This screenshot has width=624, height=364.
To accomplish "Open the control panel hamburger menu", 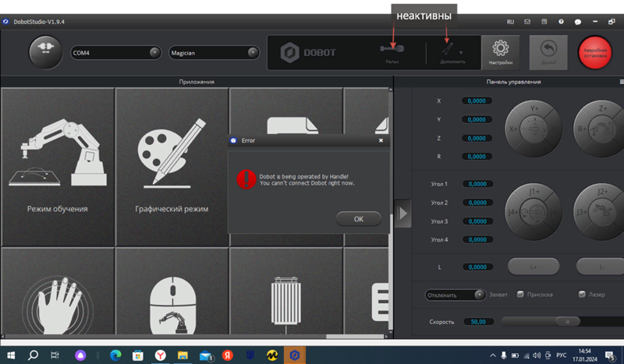I will point(621,81).
